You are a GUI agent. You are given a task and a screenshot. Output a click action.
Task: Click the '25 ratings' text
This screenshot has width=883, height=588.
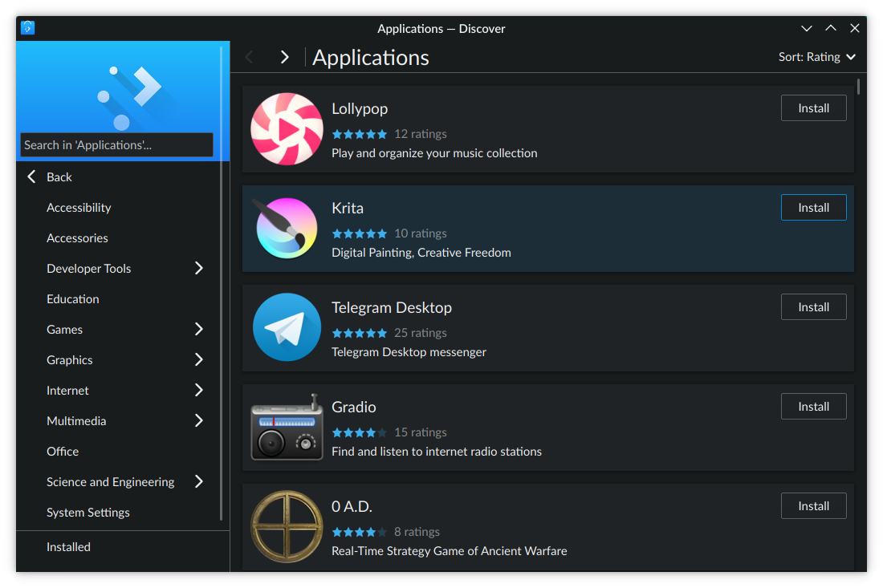pos(420,333)
